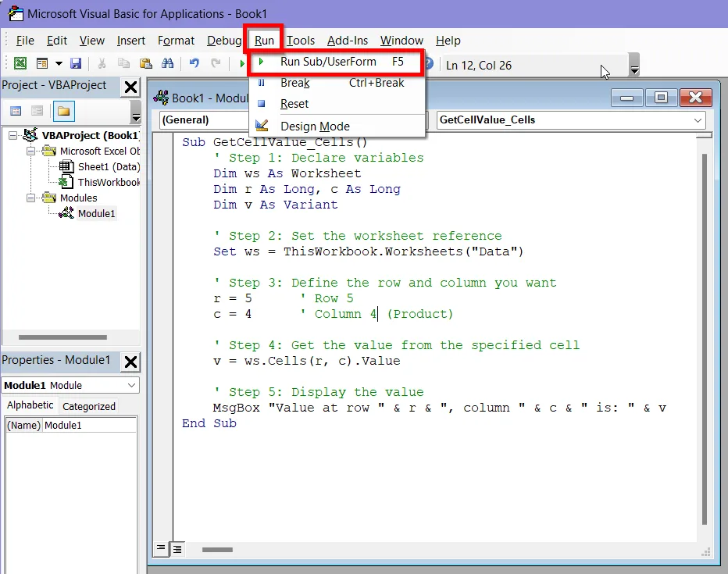Click Insert UserForm toolbar icon

tap(41, 63)
